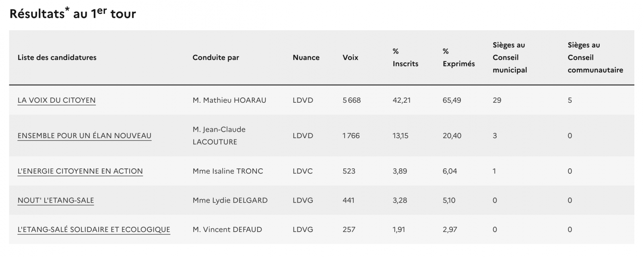Open the LA VOIX DU CITOYEN list link
The width and height of the screenshot is (644, 257).
coord(56,100)
